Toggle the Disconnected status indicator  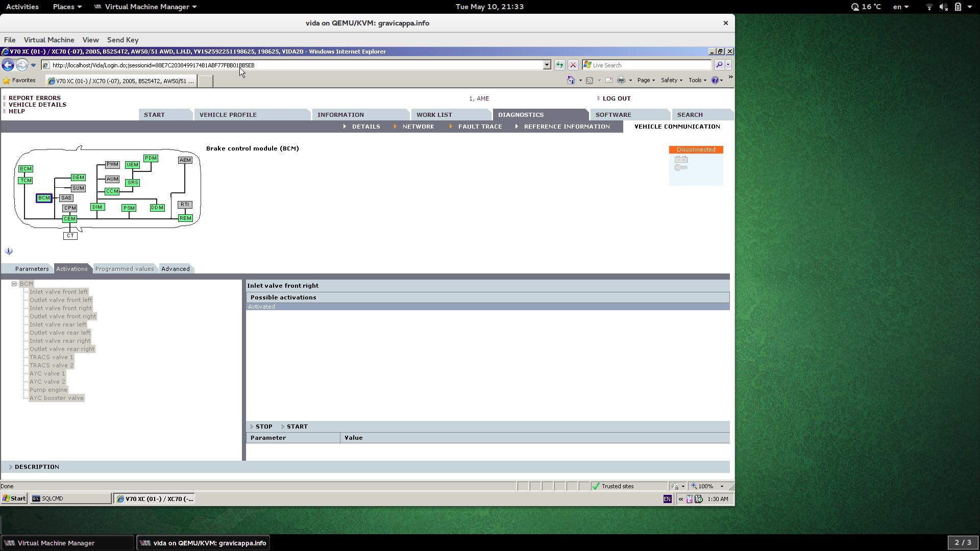696,149
